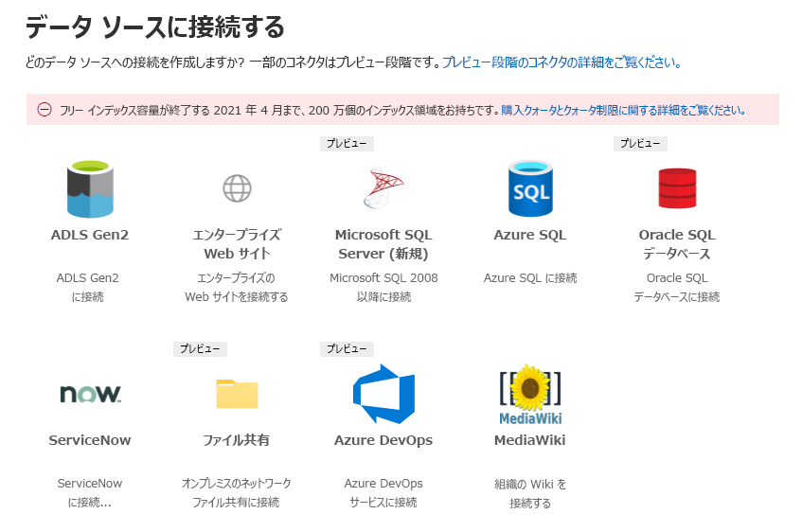802x532 pixels.
Task: Click 'Microsoft SQL 2008 以降に接続' description
Action: (x=383, y=288)
